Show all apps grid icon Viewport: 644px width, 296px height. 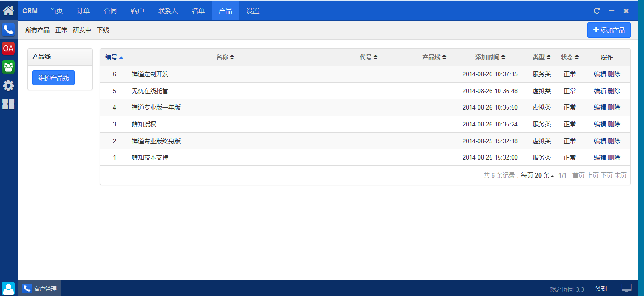pyautogui.click(x=8, y=104)
